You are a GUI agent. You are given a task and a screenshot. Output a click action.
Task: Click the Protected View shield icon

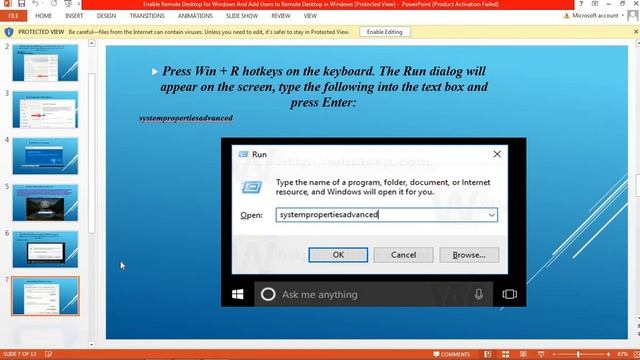click(9, 32)
